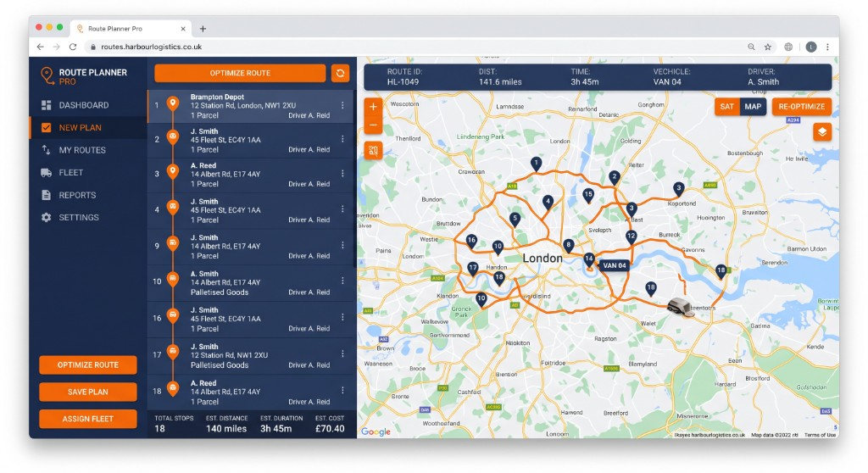868x473 pixels.
Task: Open options menu for stop 17 J. Smith
Action: click(342, 353)
